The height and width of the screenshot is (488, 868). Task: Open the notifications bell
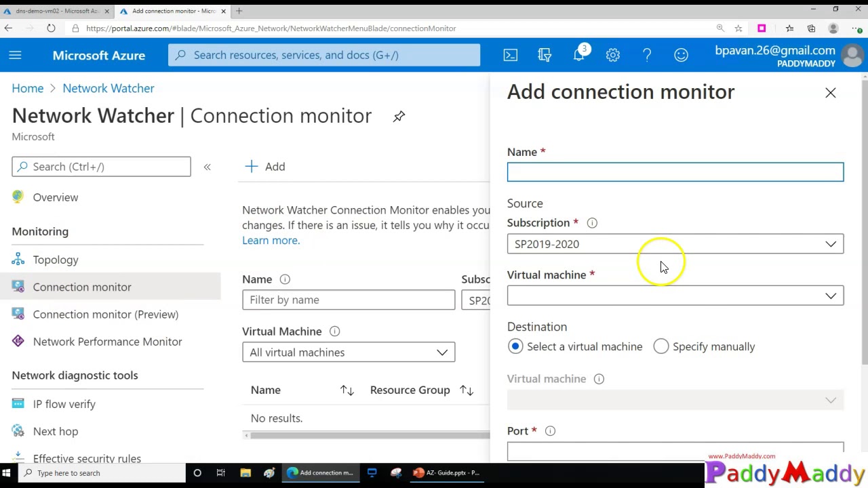coord(579,56)
